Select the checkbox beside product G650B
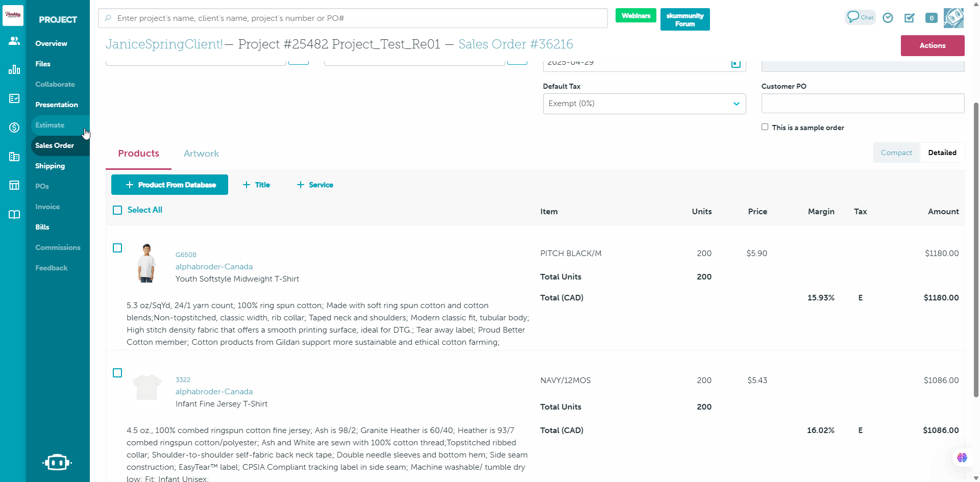980x482 pixels. click(117, 248)
